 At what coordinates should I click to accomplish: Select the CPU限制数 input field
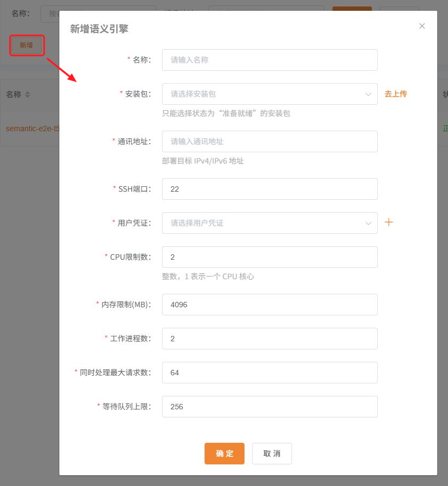[269, 257]
